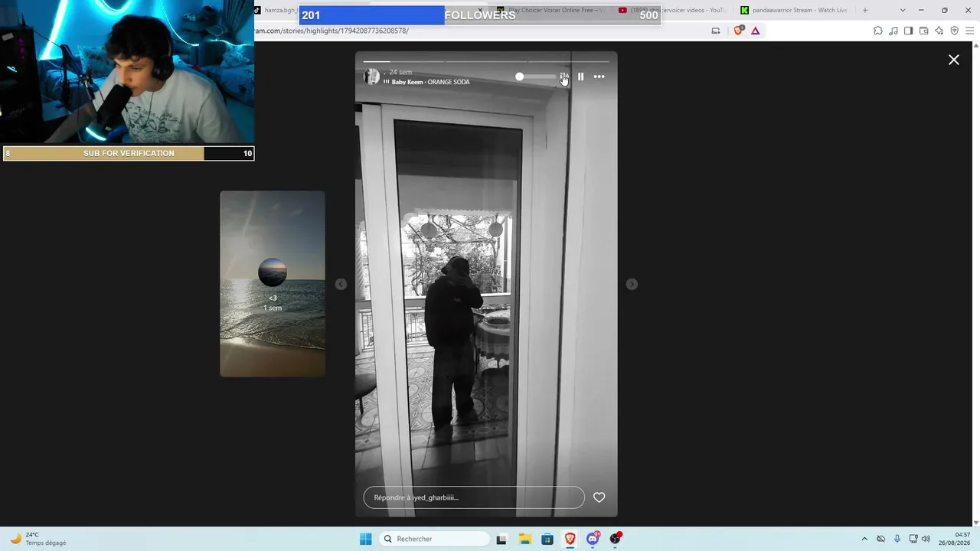Toggle the story mute speaker icon
Image resolution: width=980 pixels, height=551 pixels.
coord(563,77)
